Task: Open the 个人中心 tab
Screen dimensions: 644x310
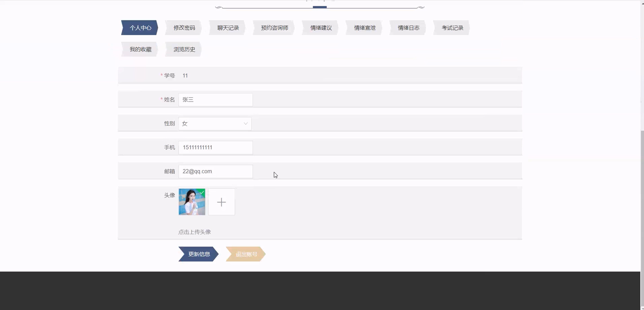Action: [140, 28]
